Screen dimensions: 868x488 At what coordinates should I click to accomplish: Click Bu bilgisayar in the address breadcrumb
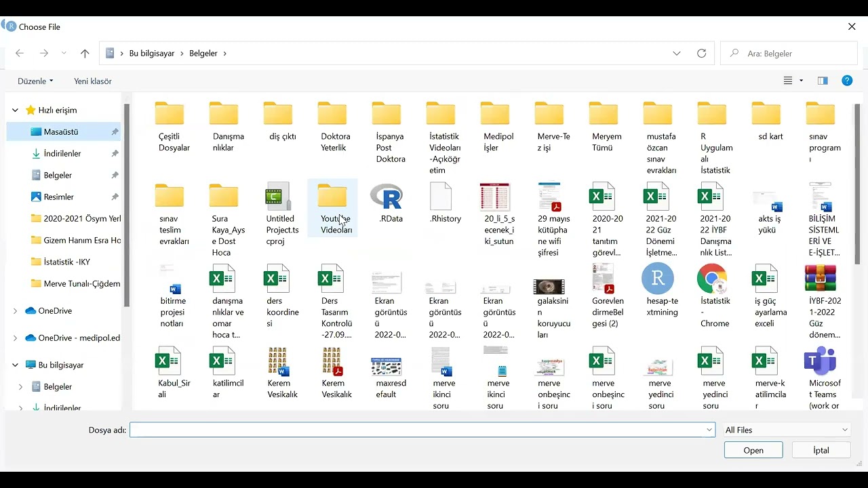coord(152,54)
